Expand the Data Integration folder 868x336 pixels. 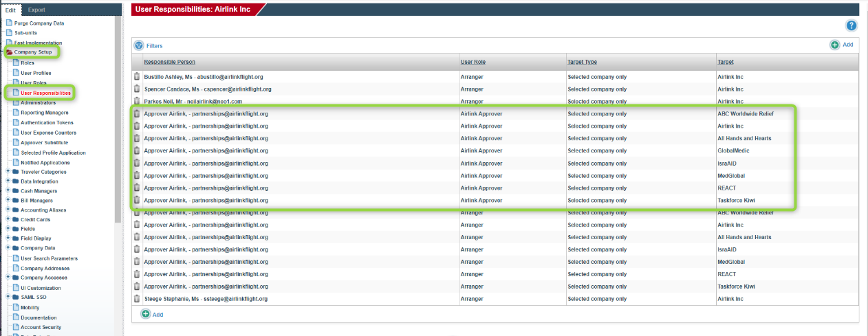coord(8,181)
